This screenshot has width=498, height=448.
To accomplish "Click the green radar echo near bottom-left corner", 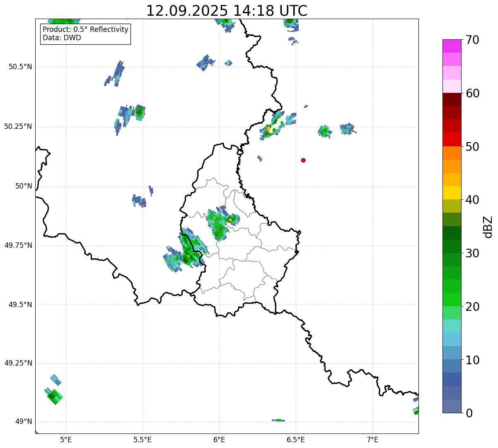I will point(54,397).
